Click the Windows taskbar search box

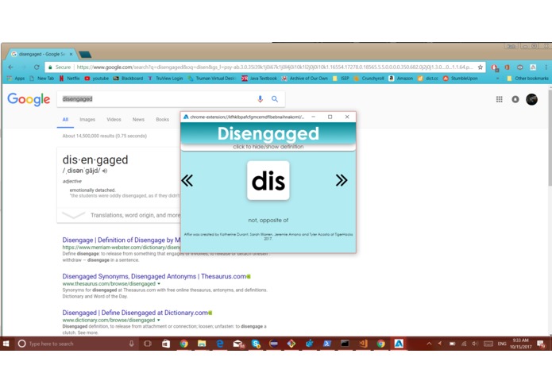[75, 344]
